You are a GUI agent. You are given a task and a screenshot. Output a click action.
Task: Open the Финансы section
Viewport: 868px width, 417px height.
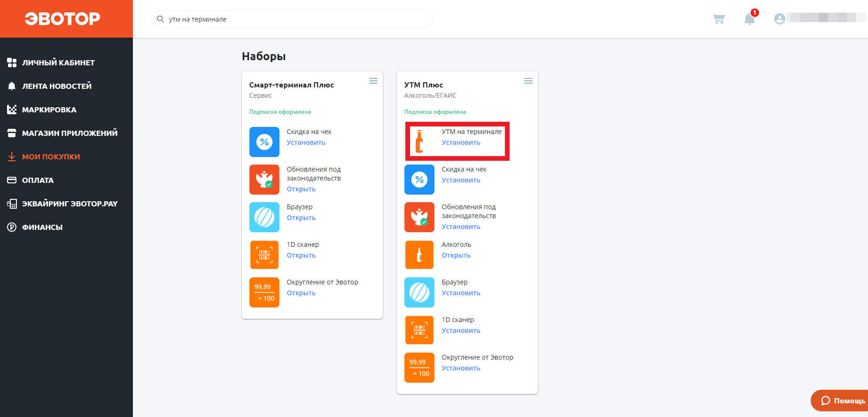pos(42,227)
